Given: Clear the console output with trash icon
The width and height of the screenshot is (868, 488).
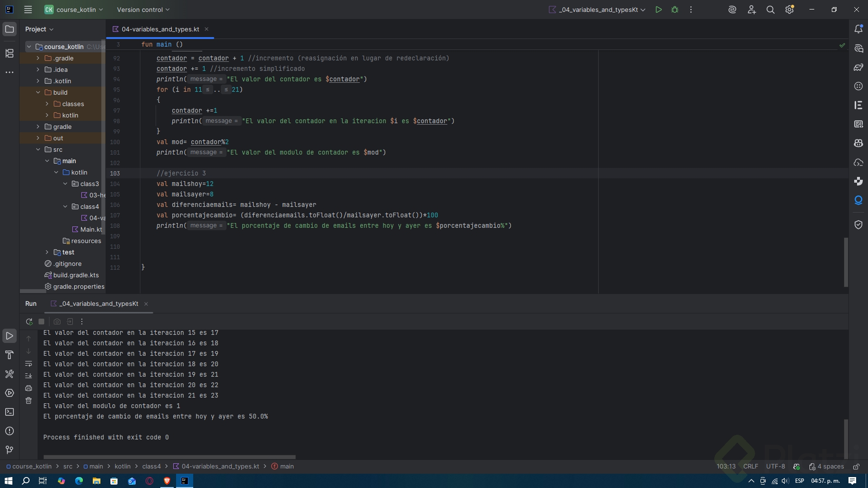Looking at the screenshot, I should [x=29, y=400].
